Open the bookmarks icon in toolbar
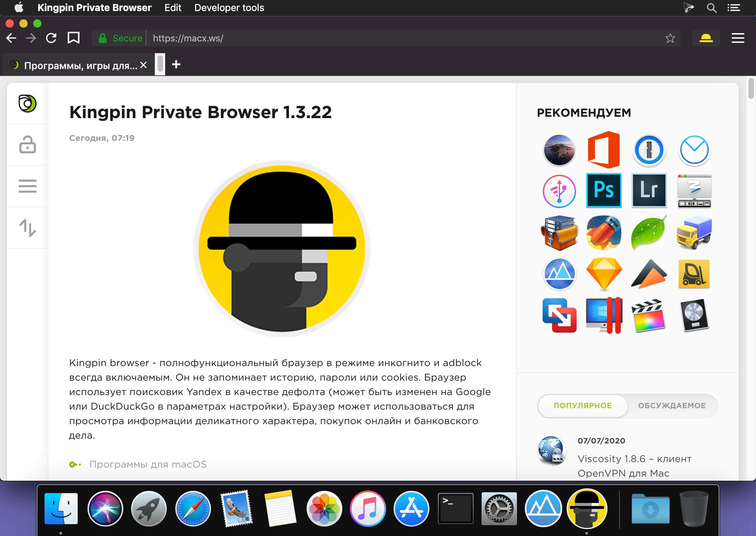 (73, 38)
